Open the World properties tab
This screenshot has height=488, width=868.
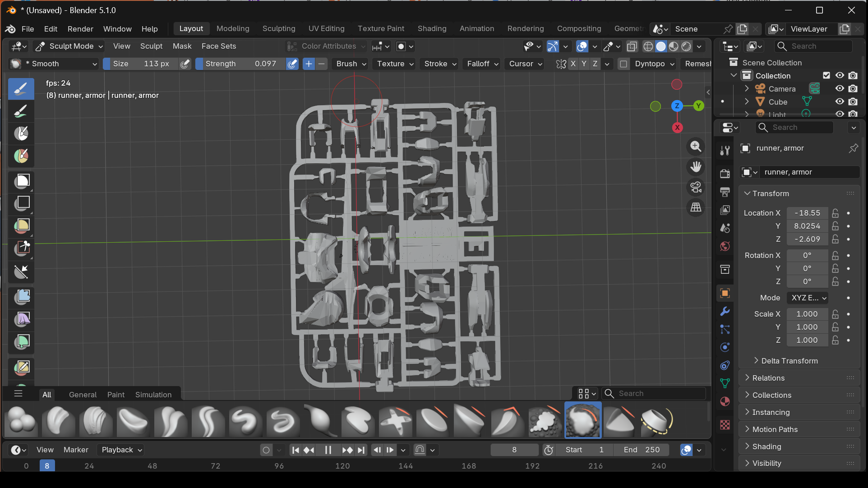[725, 246]
